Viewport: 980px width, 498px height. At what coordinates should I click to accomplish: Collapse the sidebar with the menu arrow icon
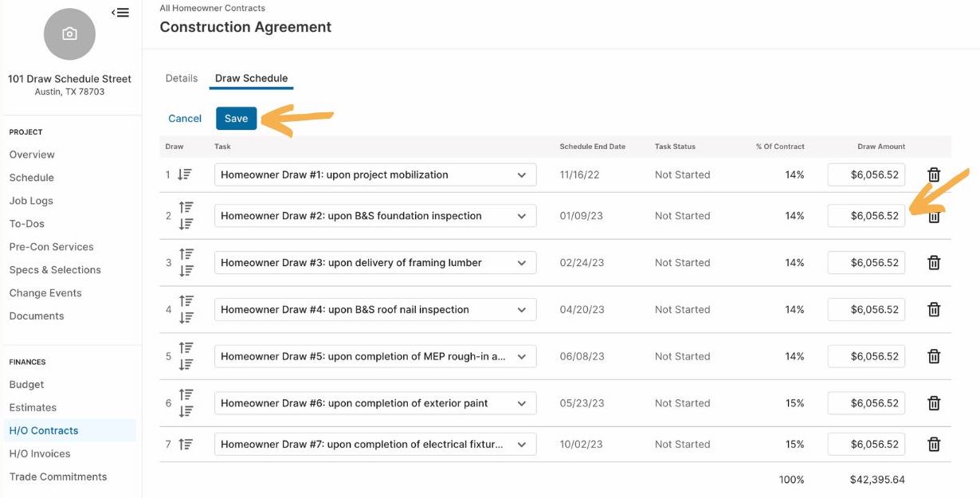pos(120,12)
